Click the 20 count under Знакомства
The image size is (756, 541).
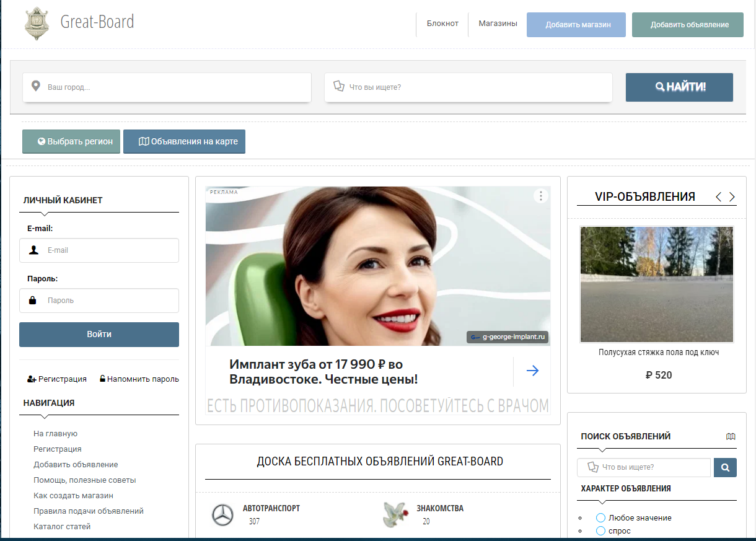426,521
